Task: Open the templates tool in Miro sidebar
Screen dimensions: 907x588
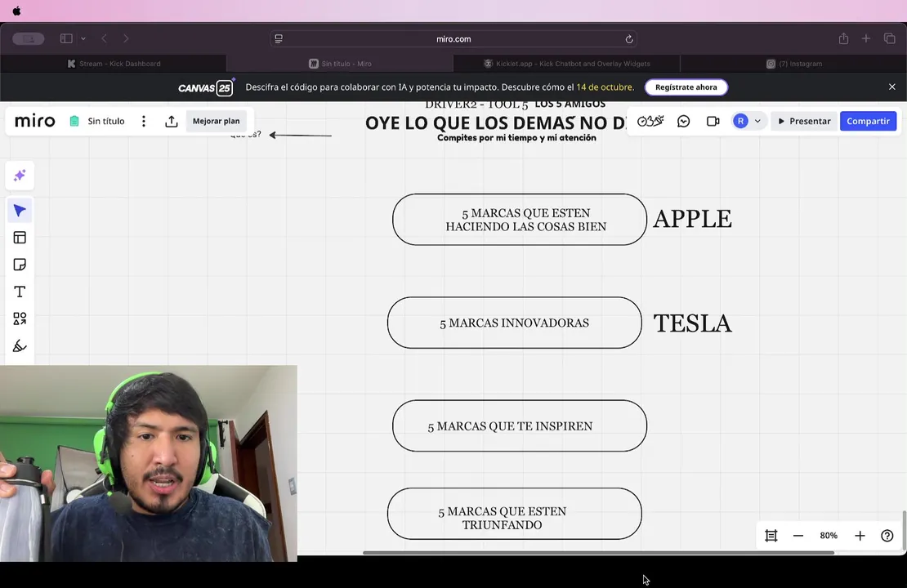Action: click(x=20, y=238)
